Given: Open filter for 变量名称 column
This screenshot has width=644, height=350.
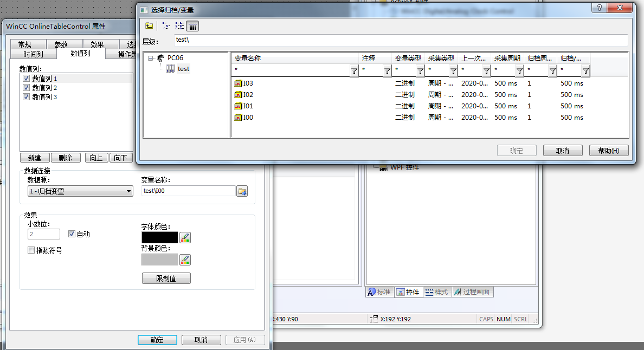Looking at the screenshot, I should [354, 70].
